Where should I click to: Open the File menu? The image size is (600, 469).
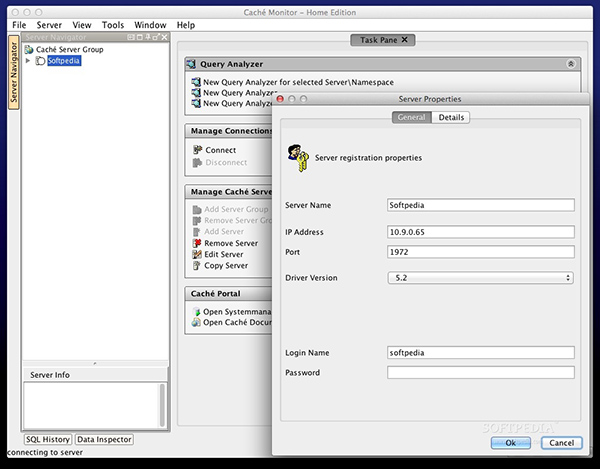[19, 25]
